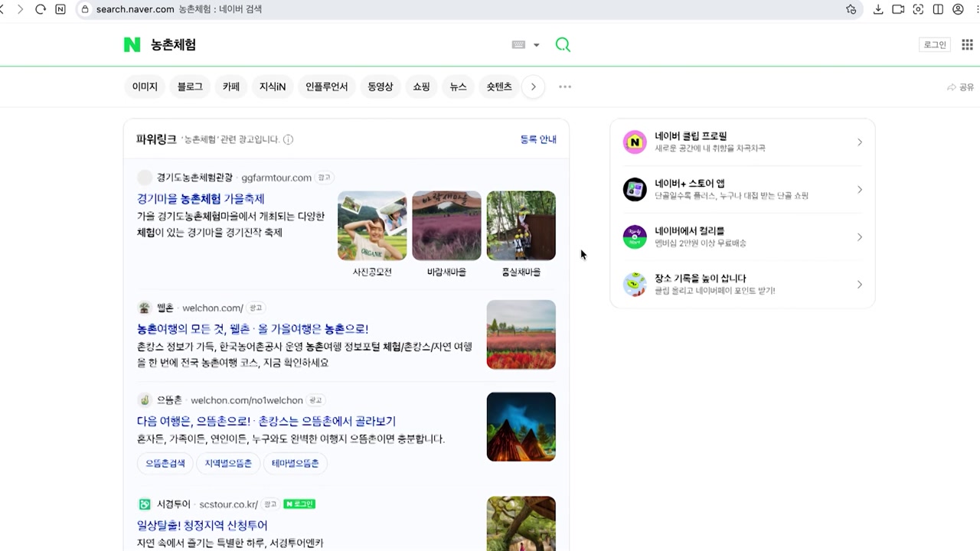Reload the page with the refresh icon
The image size is (980, 551).
(41, 9)
